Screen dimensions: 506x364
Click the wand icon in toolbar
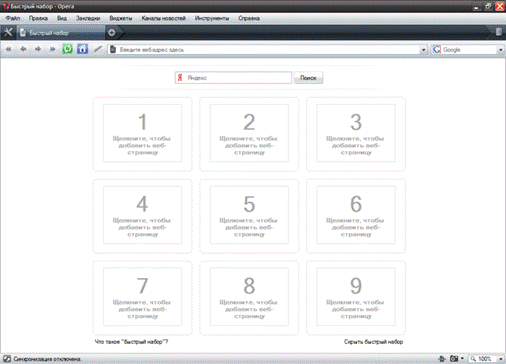tap(98, 49)
